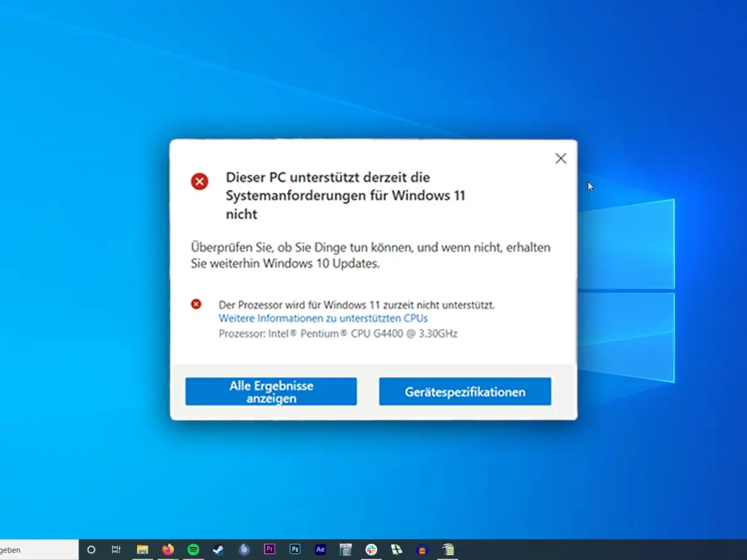The image size is (747, 560).
Task: Click the blue and red round taskbar icon
Action: tap(422, 549)
